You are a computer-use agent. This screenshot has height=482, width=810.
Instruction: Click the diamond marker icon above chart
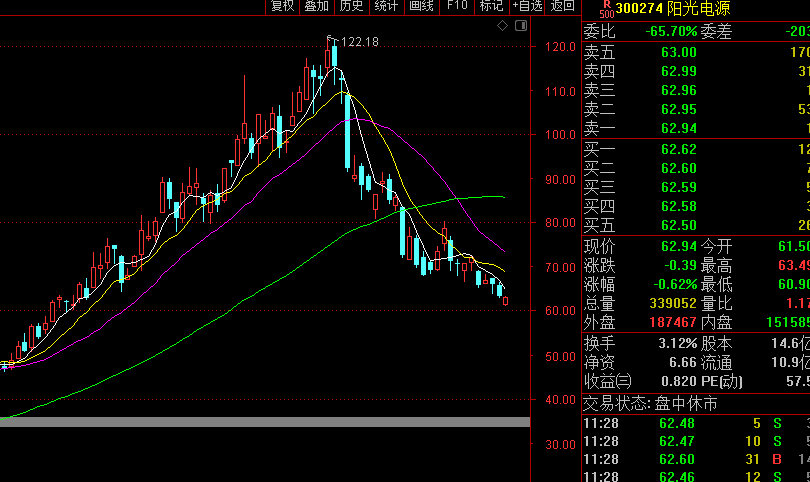coord(503,25)
